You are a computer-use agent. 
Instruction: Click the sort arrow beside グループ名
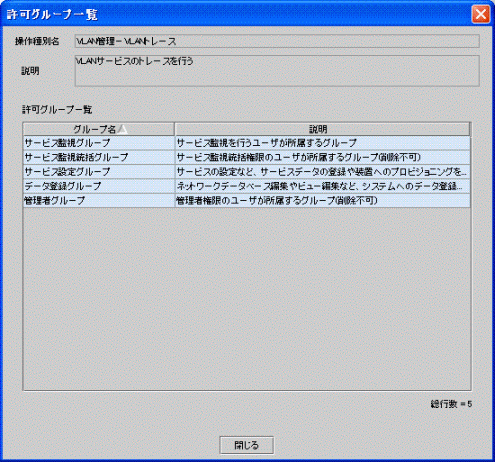[123, 129]
